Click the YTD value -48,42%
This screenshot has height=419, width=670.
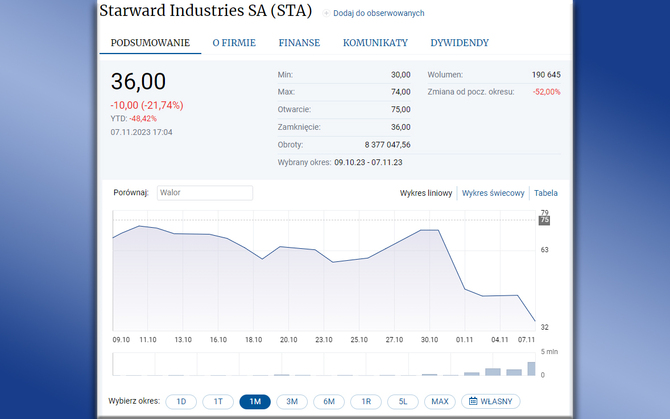click(143, 118)
